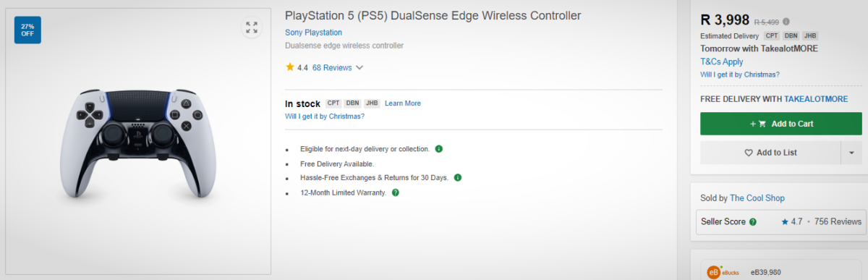This screenshot has height=280, width=868.
Task: Click the DualSense Edge controller product image
Action: [x=137, y=143]
